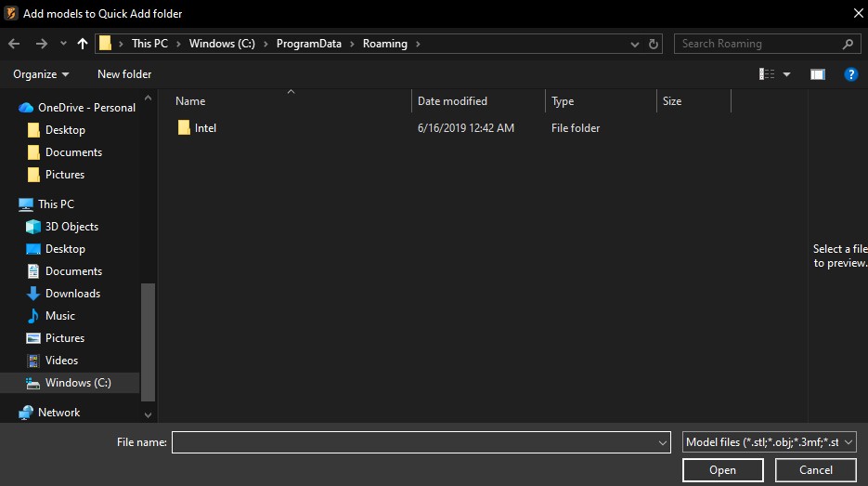Open the address bar history dropdown
Image resolution: width=868 pixels, height=486 pixels.
pyautogui.click(x=634, y=44)
